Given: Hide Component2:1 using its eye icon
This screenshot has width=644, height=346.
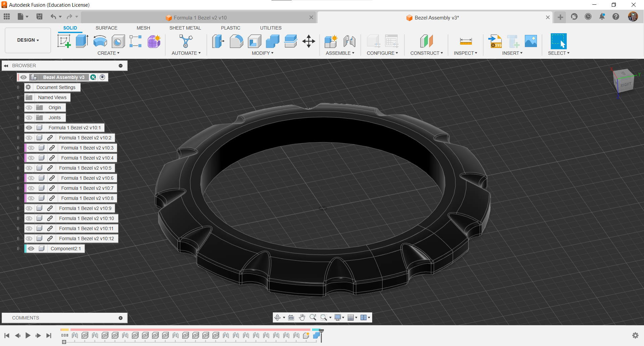Looking at the screenshot, I should (x=31, y=249).
